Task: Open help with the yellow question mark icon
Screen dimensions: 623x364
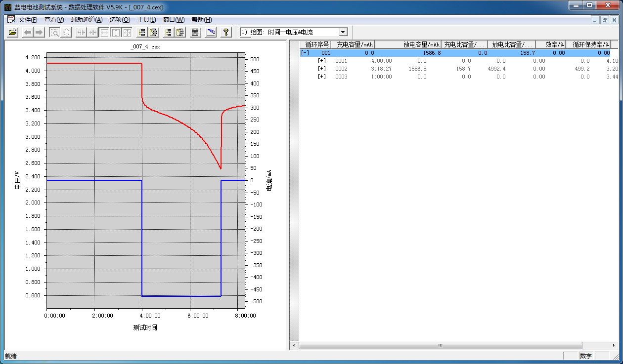Action: coord(226,32)
